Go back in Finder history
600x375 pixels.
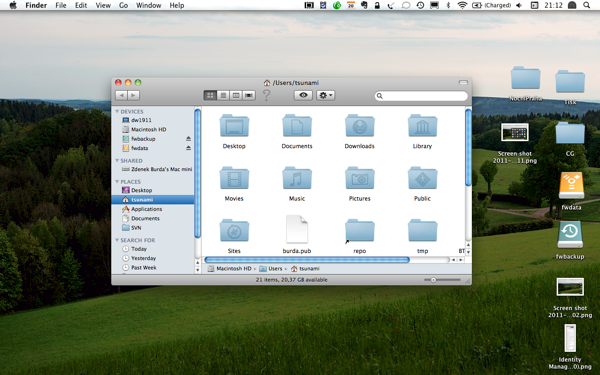(121, 95)
